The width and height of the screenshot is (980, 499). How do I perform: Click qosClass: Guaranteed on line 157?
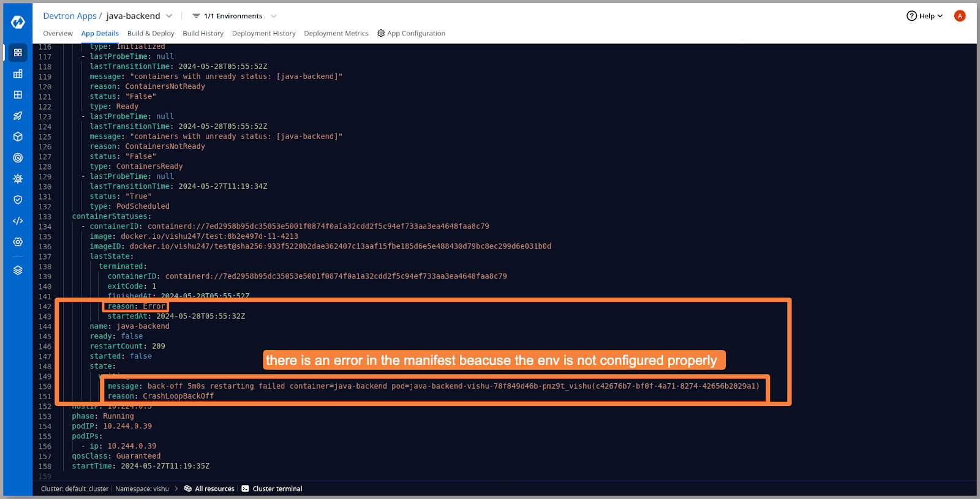click(x=116, y=456)
